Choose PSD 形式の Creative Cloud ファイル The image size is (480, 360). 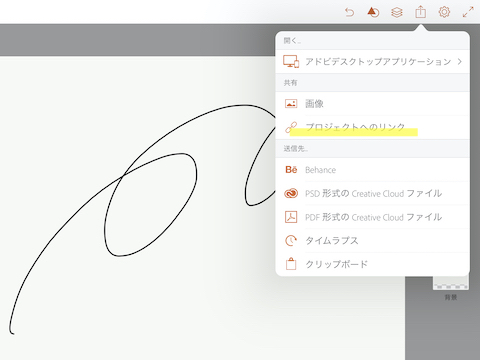click(373, 193)
